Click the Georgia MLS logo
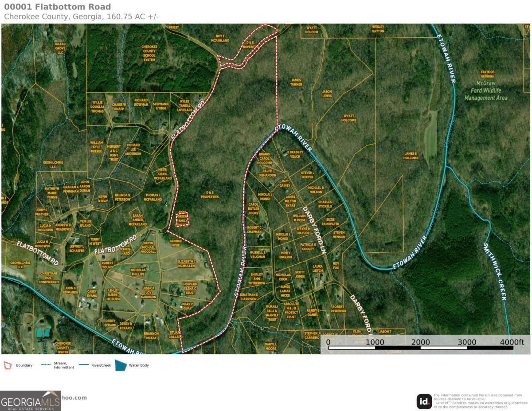 tap(31, 401)
